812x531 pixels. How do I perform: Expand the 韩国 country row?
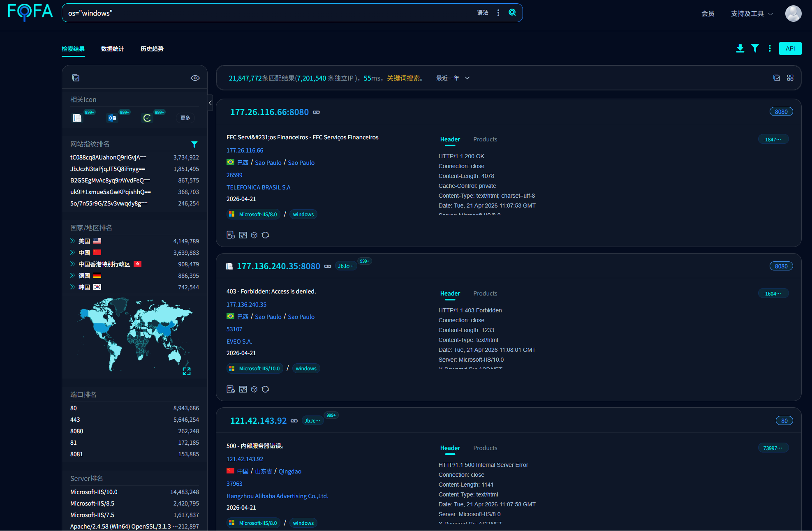tap(72, 287)
